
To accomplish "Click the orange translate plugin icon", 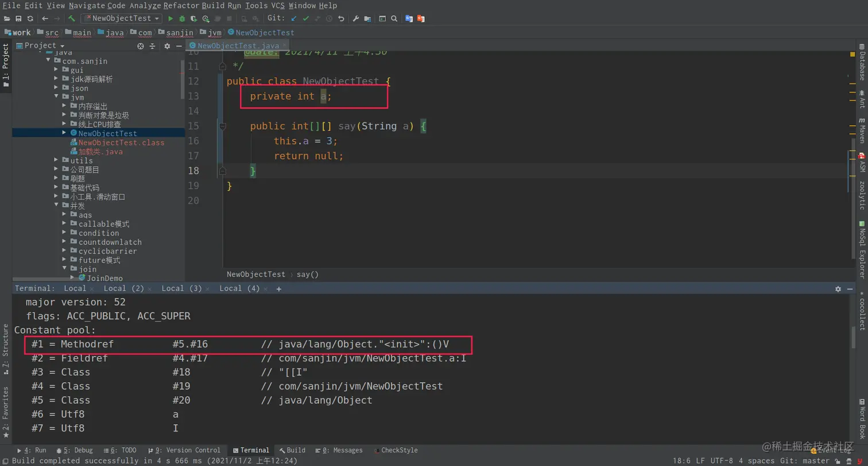I will [x=420, y=18].
